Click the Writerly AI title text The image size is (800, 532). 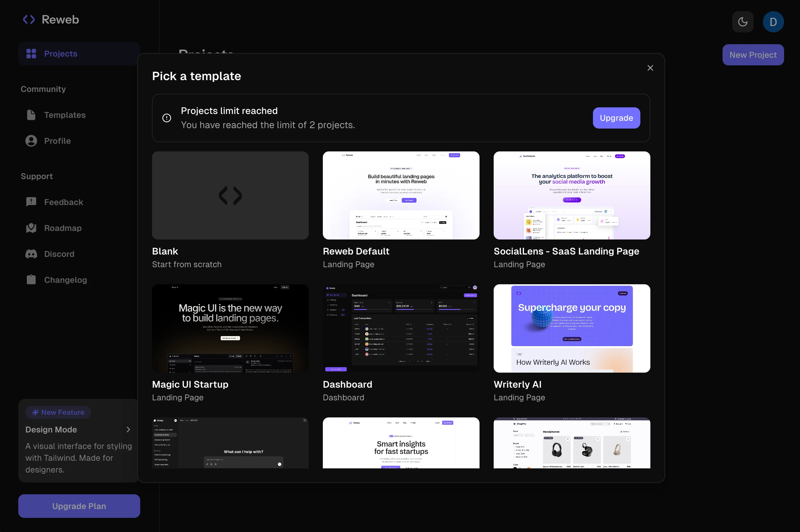(518, 384)
